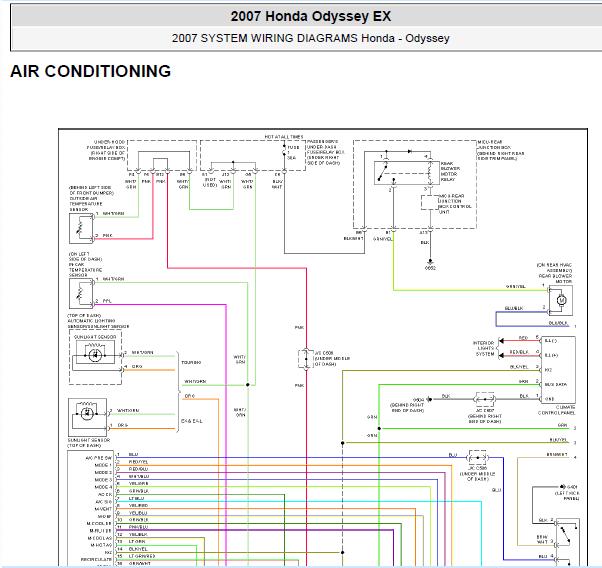Click the EX & EX-L sunlight sensor symbol
This screenshot has height=568, width=602.
[88, 417]
